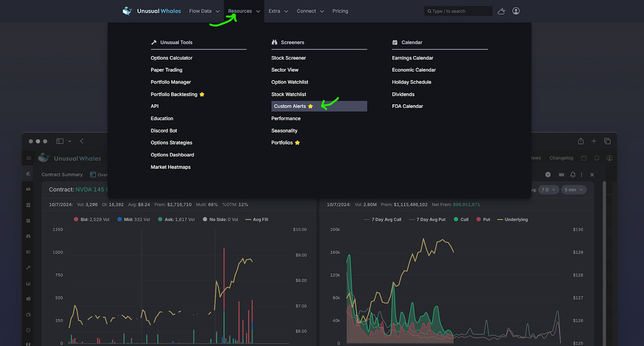Close the contract panel with X icon
The height and width of the screenshot is (346, 644).
592,175
